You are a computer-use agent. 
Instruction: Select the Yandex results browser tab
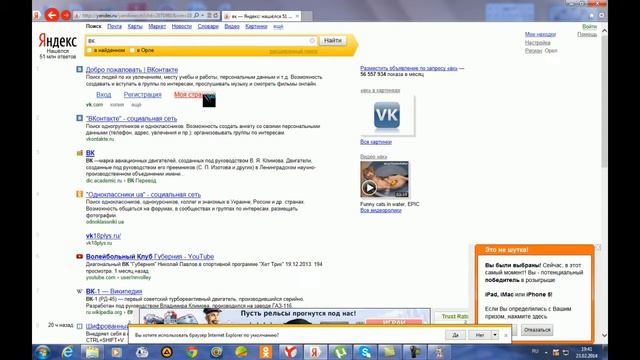click(261, 16)
